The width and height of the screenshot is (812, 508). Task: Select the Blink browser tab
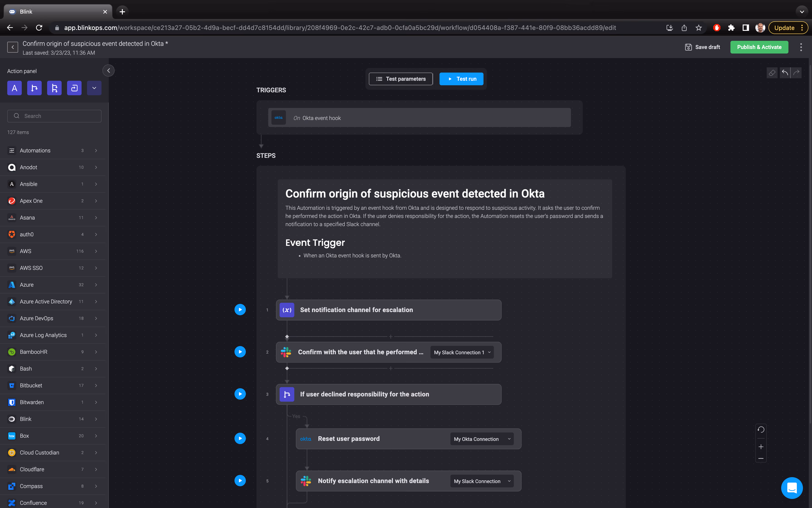58,12
